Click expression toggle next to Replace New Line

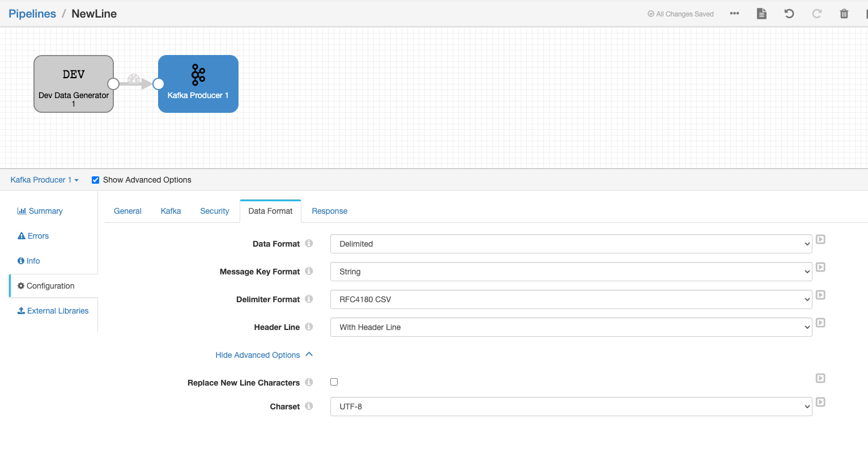coord(820,378)
